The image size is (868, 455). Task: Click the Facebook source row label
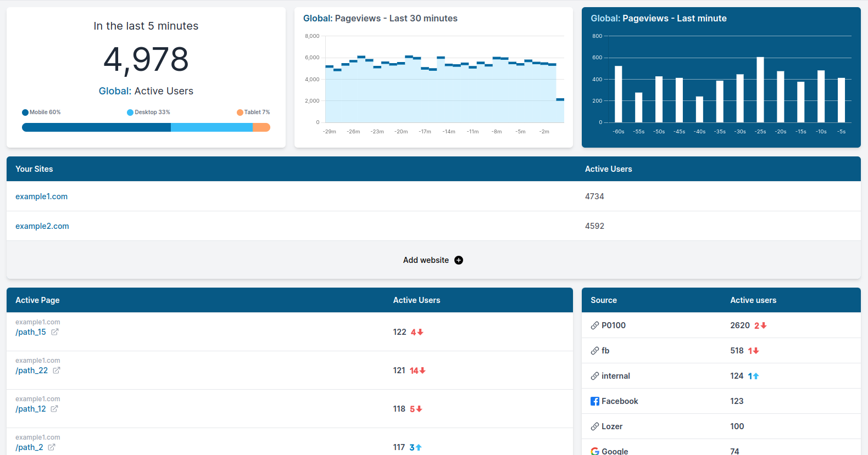tap(620, 401)
